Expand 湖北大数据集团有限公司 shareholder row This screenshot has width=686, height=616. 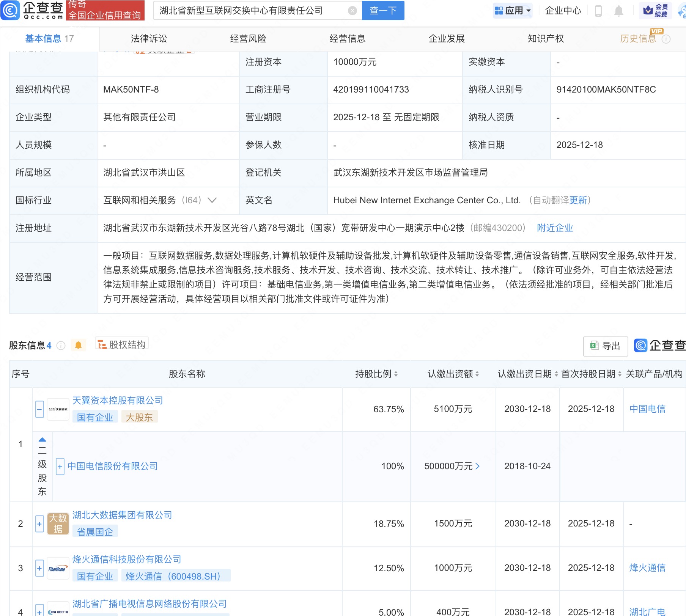click(39, 524)
